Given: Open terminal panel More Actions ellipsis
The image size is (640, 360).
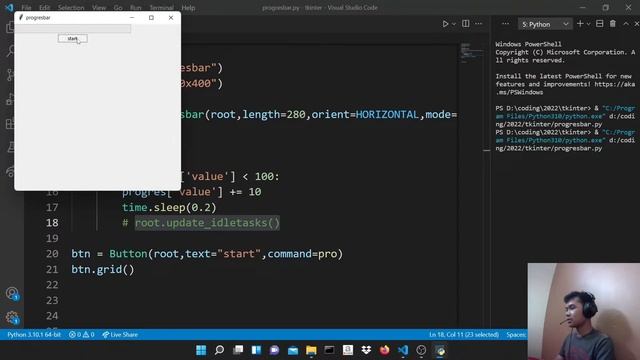Looking at the screenshot, I should click(x=505, y=24).
